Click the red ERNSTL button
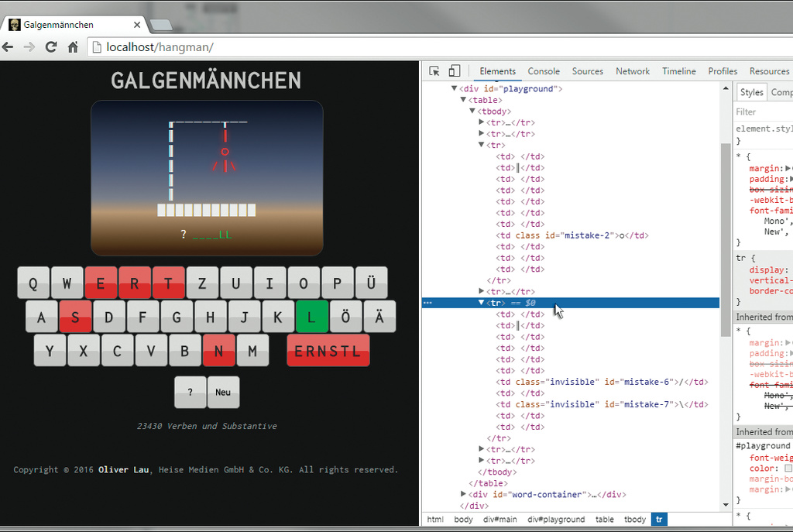The image size is (793, 532). click(328, 351)
